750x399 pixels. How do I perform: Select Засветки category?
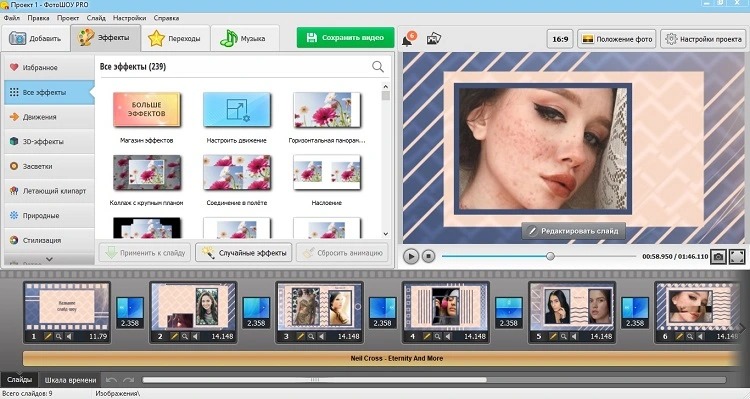(49, 166)
